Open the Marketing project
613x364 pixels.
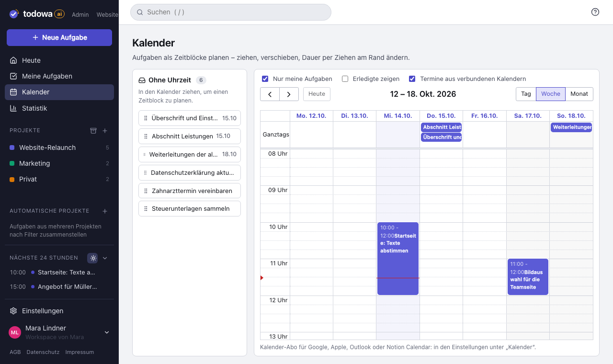(59, 163)
